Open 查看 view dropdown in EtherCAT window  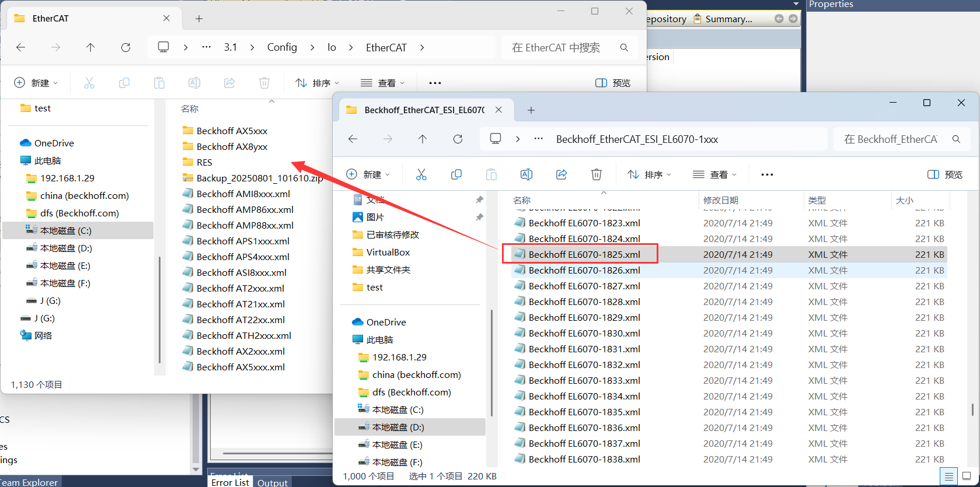[383, 83]
